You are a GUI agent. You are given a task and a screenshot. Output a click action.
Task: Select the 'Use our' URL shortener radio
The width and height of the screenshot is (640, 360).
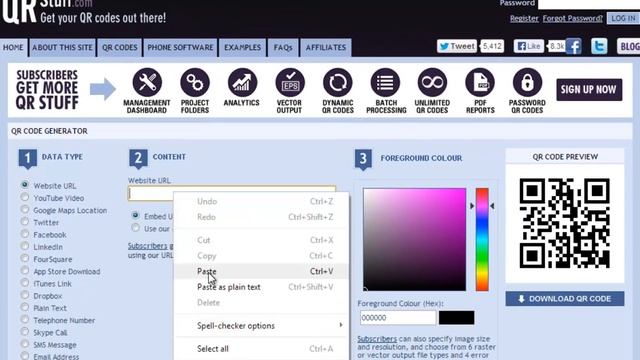tap(136, 228)
